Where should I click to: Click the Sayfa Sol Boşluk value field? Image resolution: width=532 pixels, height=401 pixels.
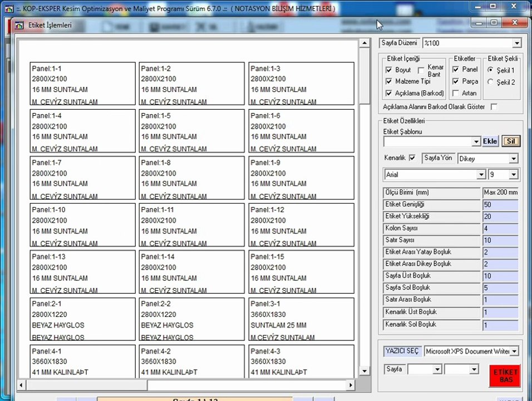[501, 288]
